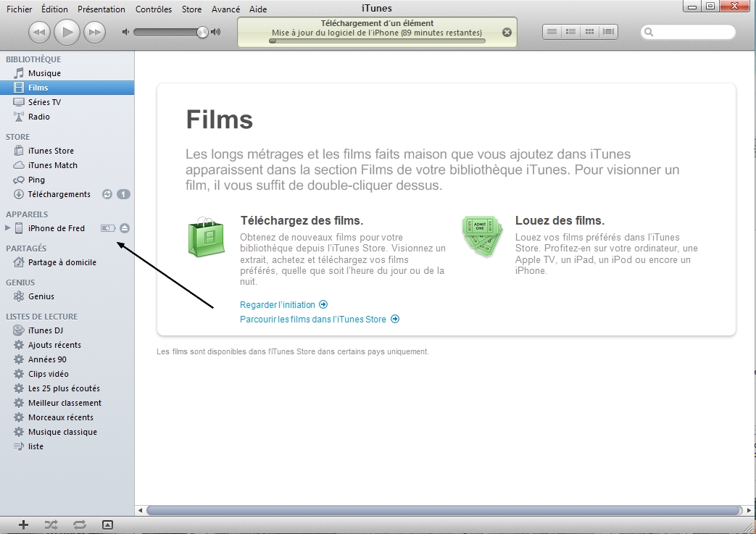Viewport: 756px width, 534px height.
Task: Click the Next track fast-forward button
Action: click(x=94, y=33)
